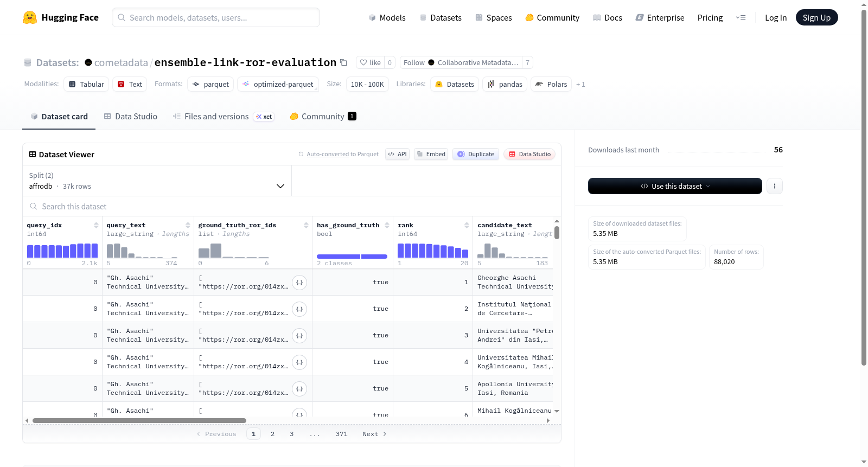This screenshot has height=467, width=868.
Task: Sort by the has_ground_truth column
Action: tap(387, 225)
